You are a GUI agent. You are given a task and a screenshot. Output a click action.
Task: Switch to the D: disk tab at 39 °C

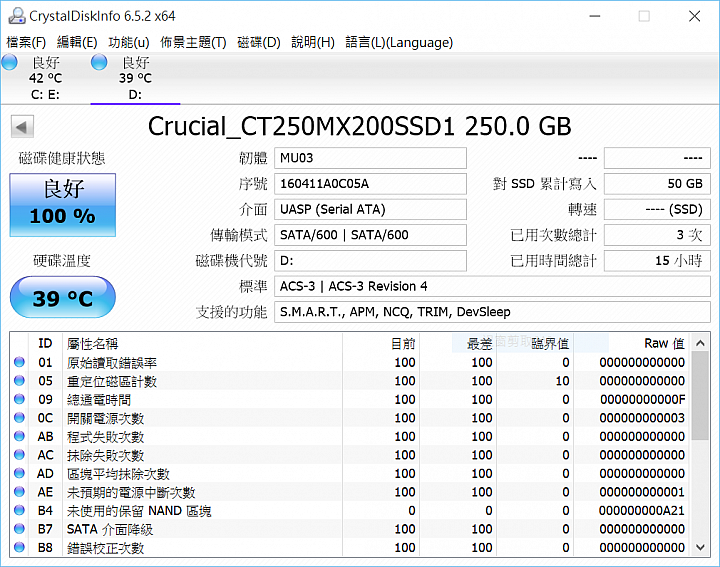[x=135, y=78]
